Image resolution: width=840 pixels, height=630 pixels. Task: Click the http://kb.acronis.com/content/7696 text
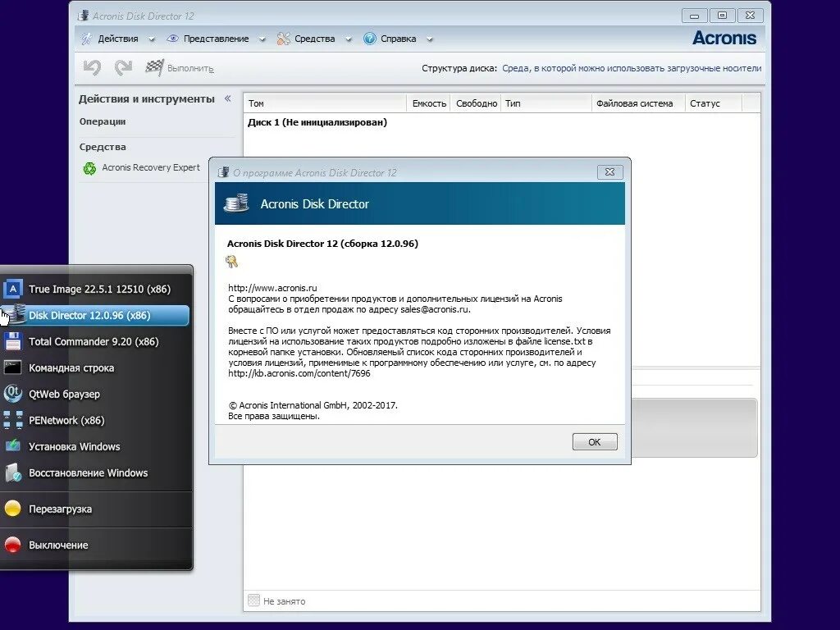coord(299,373)
